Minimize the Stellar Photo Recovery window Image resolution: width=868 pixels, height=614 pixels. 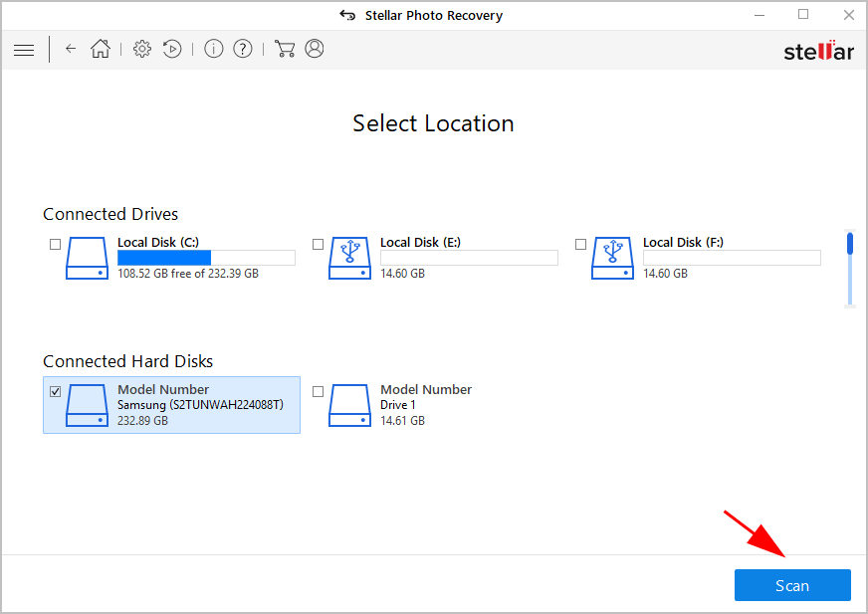click(x=759, y=15)
